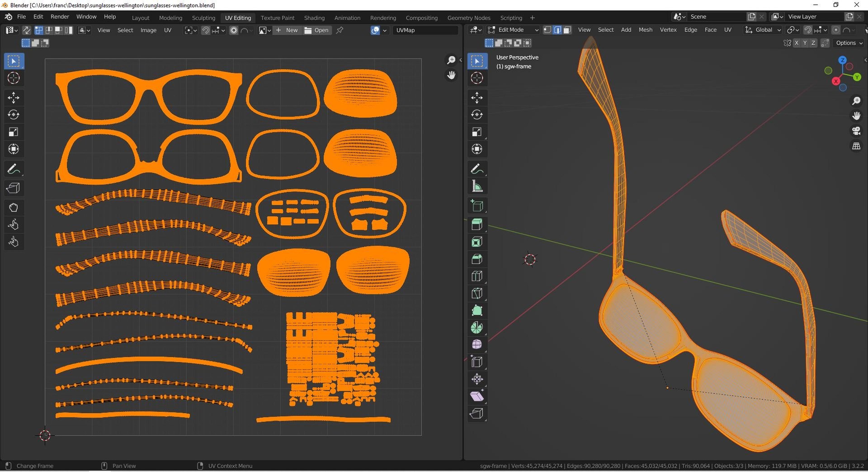Pin the current image in UV editor
This screenshot has height=472, width=868.
tap(340, 30)
